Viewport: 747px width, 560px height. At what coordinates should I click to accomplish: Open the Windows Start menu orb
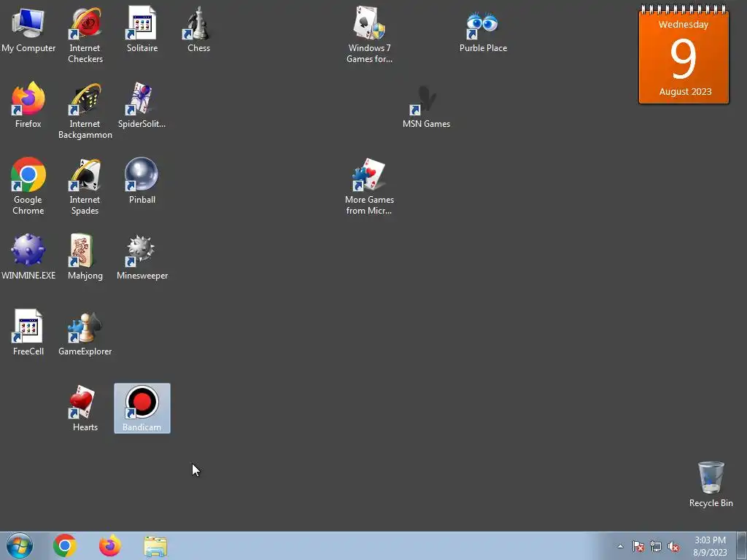click(20, 545)
